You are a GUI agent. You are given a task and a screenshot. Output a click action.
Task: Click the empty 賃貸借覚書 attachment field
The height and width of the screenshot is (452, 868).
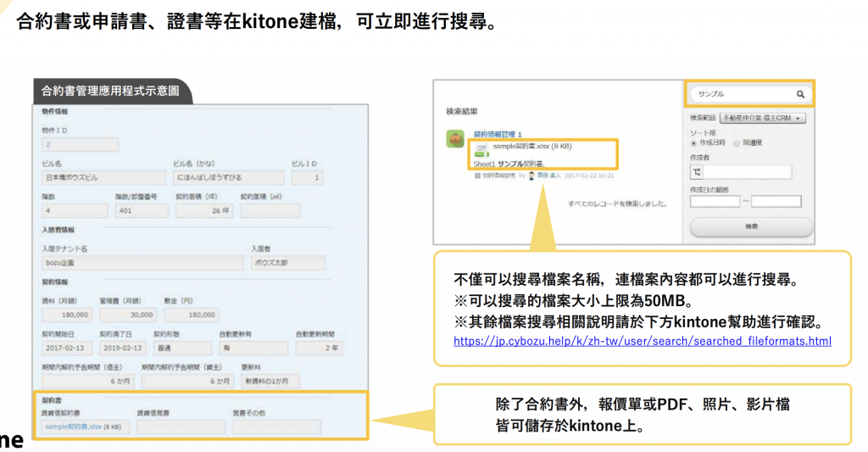tap(181, 427)
